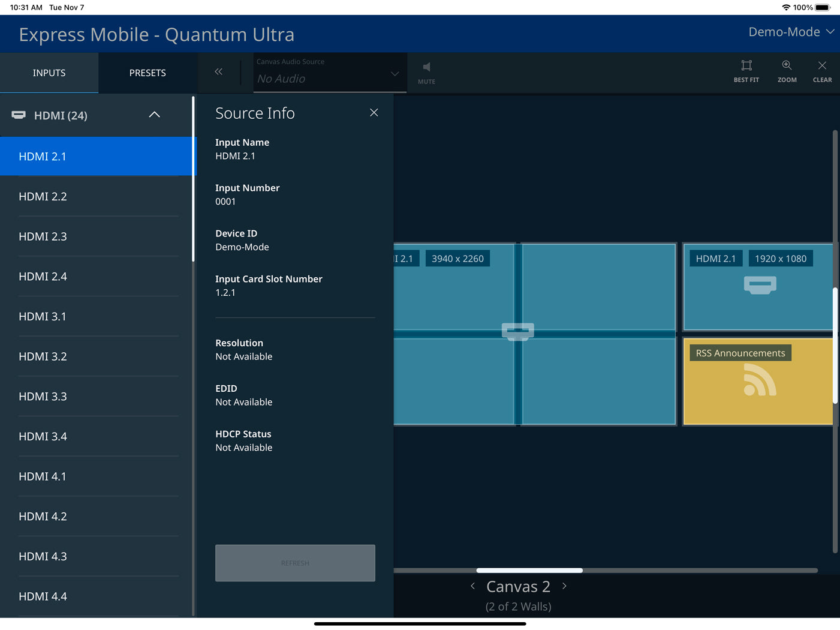Click the HDCP Status label

(x=243, y=434)
